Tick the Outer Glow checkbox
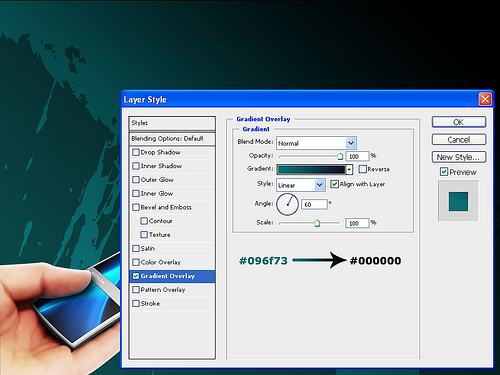 tap(136, 180)
